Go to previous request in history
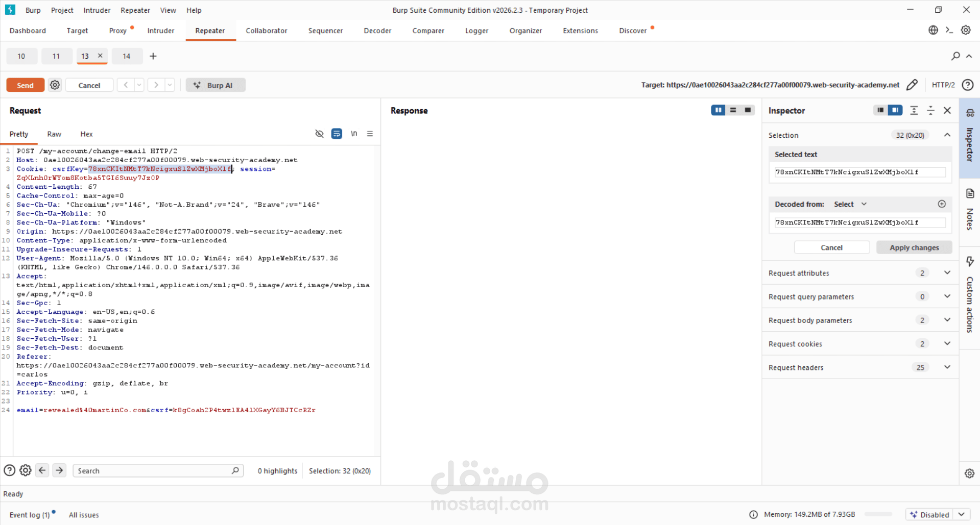This screenshot has height=525, width=980. click(126, 85)
